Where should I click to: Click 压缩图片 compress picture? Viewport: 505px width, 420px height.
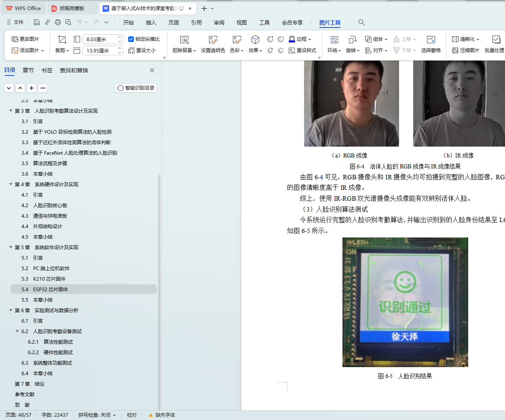pyautogui.click(x=465, y=50)
